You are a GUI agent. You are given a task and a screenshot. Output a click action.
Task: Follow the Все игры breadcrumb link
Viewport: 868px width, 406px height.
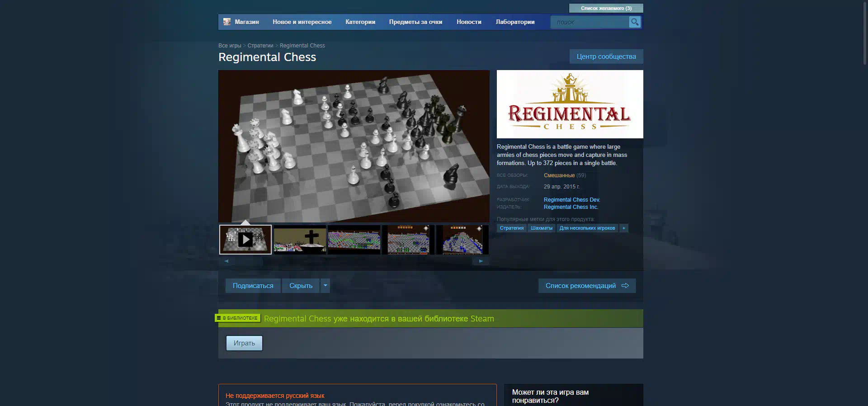click(230, 46)
